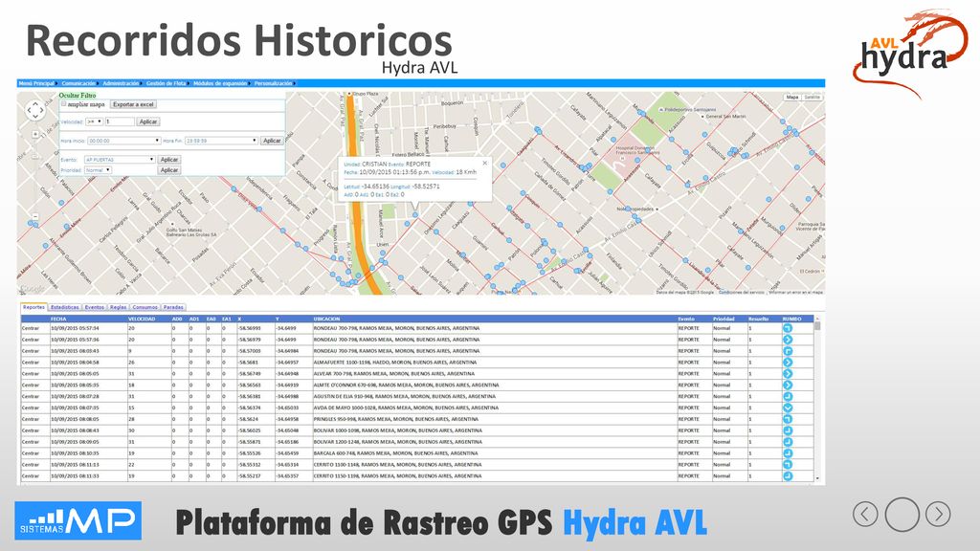Screen dimensions: 980x551
Task: Click the reports table scrollbar thumb
Action: 817,327
